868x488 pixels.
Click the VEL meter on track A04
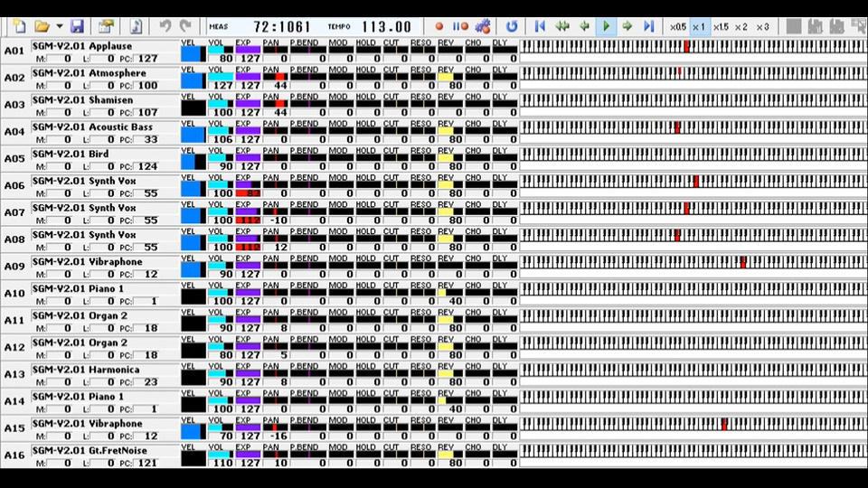pos(193,135)
